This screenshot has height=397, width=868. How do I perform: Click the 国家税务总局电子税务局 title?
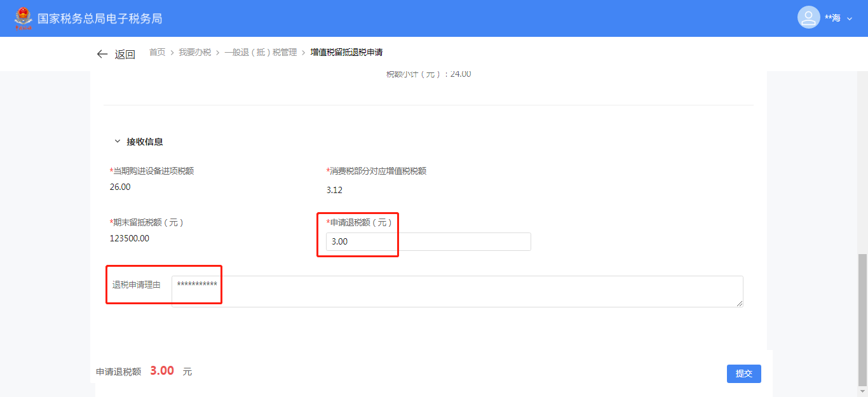[x=100, y=18]
